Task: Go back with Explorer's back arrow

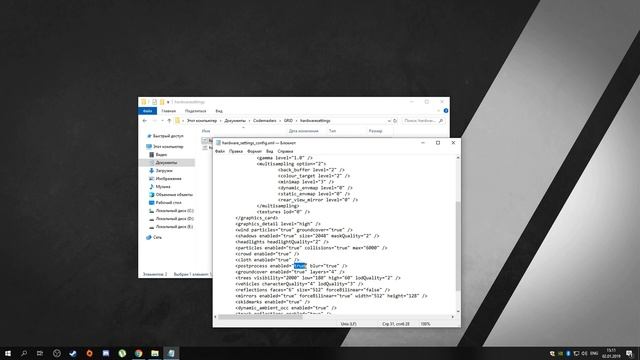Action: pyautogui.click(x=144, y=121)
